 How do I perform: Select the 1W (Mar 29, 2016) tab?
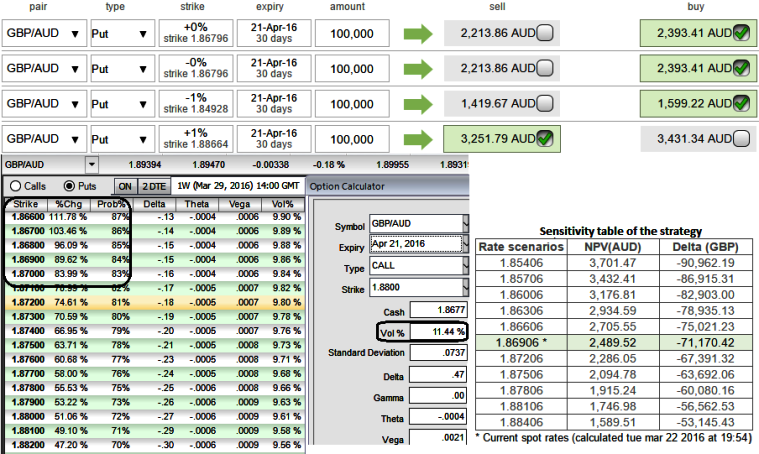(238, 186)
